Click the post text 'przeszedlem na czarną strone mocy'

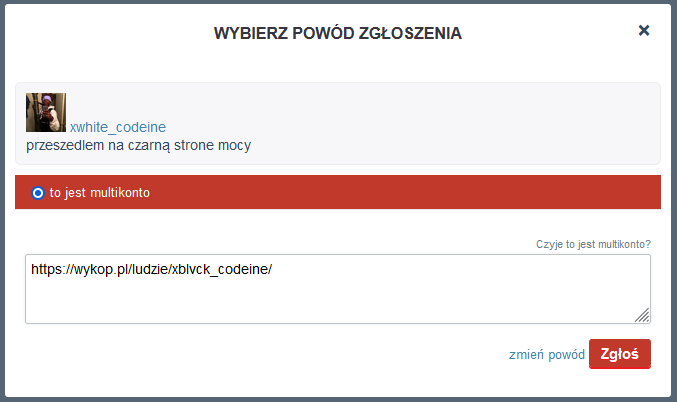coord(138,145)
